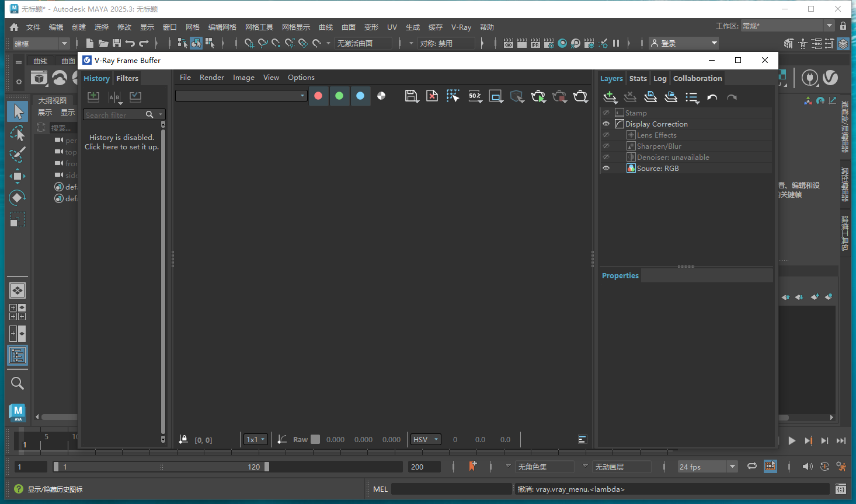The height and width of the screenshot is (504, 856).
Task: Click the playback range end field 200
Action: point(424,467)
